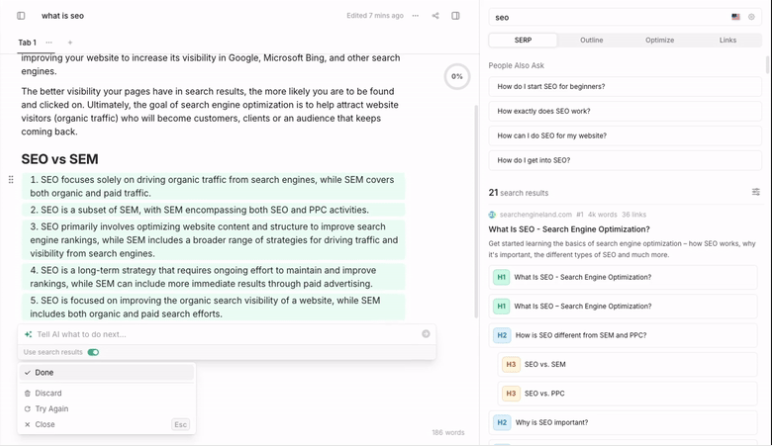Click first H1 'What Is SEO' heading item
Image resolution: width=772 pixels, height=447 pixels.
tap(623, 277)
